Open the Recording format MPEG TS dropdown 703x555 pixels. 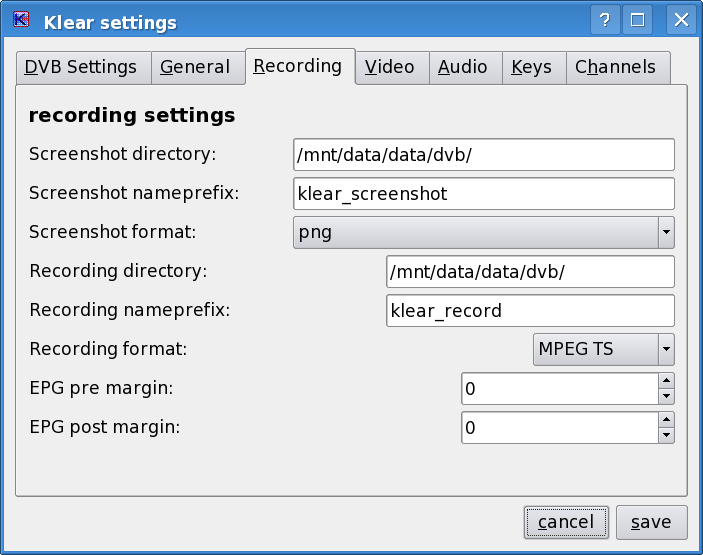tap(666, 349)
